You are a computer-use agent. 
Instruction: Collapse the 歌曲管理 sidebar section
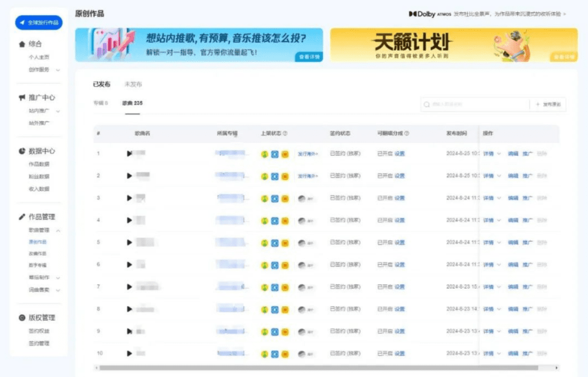[58, 230]
